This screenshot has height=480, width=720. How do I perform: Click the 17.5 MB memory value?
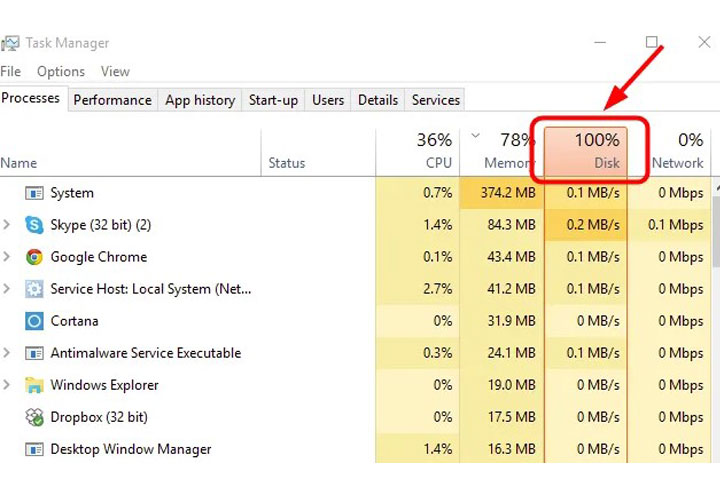pyautogui.click(x=512, y=417)
